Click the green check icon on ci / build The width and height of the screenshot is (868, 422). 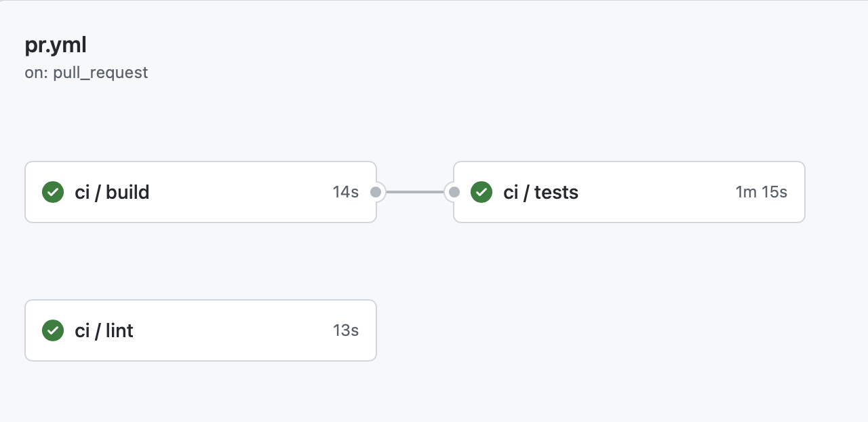[x=53, y=192]
